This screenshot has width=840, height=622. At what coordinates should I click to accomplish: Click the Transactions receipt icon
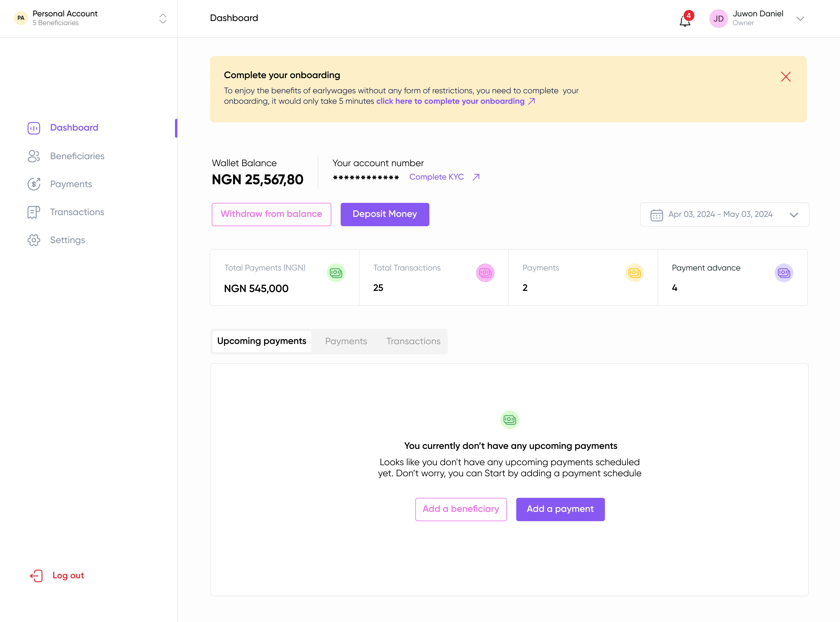(x=34, y=212)
